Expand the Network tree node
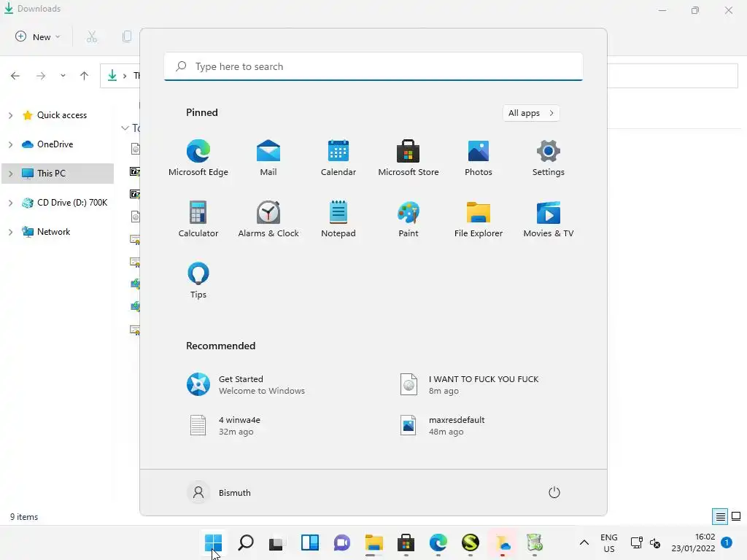 10,232
